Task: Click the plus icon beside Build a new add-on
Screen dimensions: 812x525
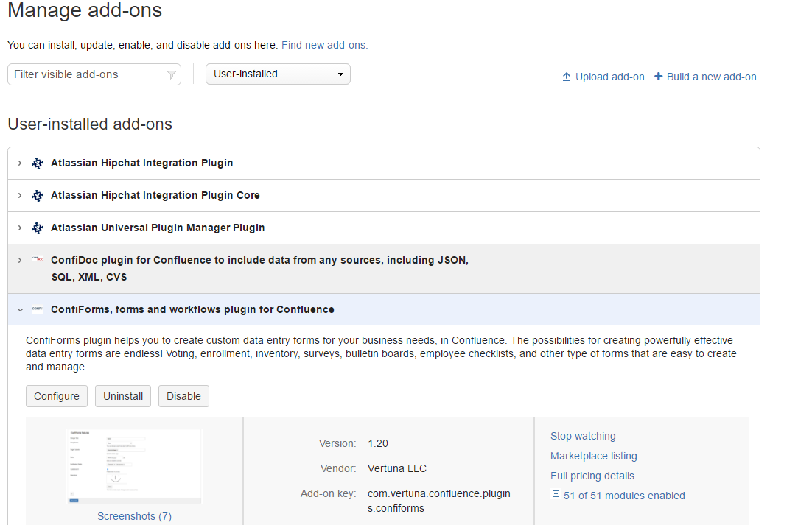Action: click(658, 77)
